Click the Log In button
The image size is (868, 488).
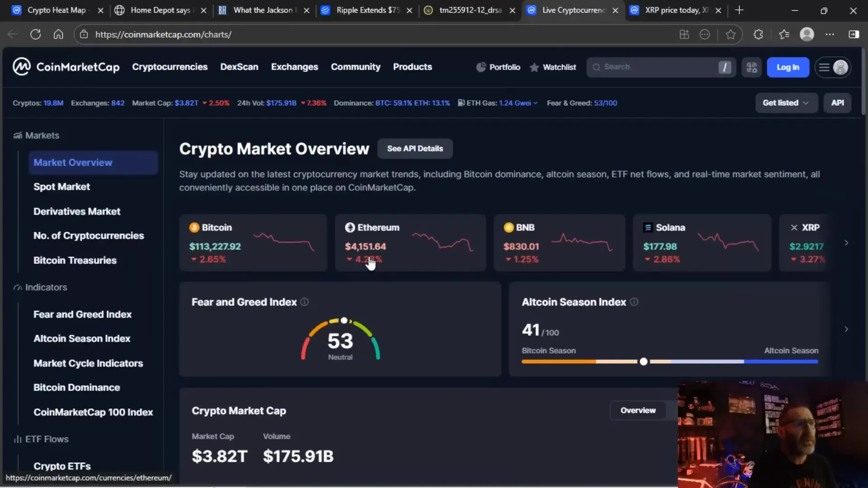(x=788, y=67)
